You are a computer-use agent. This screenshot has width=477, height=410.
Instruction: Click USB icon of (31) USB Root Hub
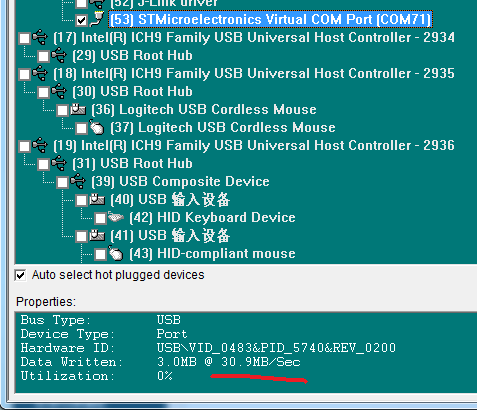point(59,163)
